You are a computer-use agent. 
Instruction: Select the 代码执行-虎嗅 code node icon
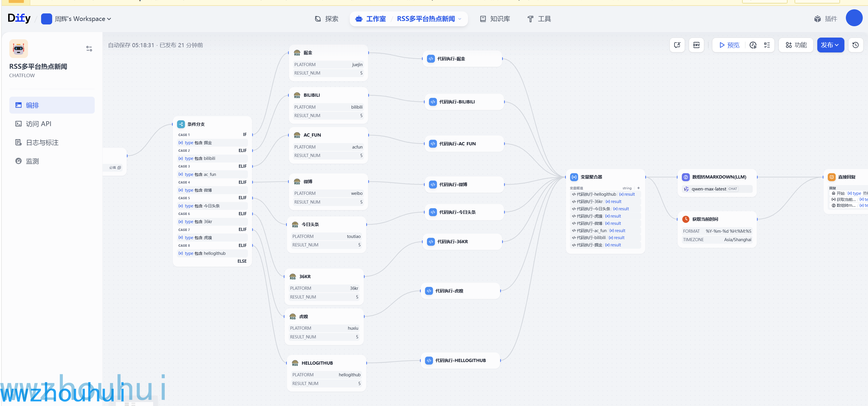(x=429, y=291)
